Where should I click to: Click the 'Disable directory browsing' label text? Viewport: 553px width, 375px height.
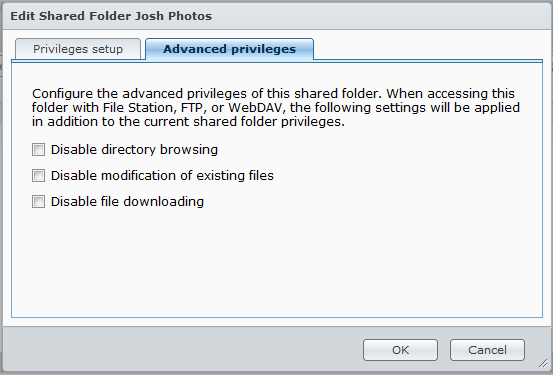134,150
